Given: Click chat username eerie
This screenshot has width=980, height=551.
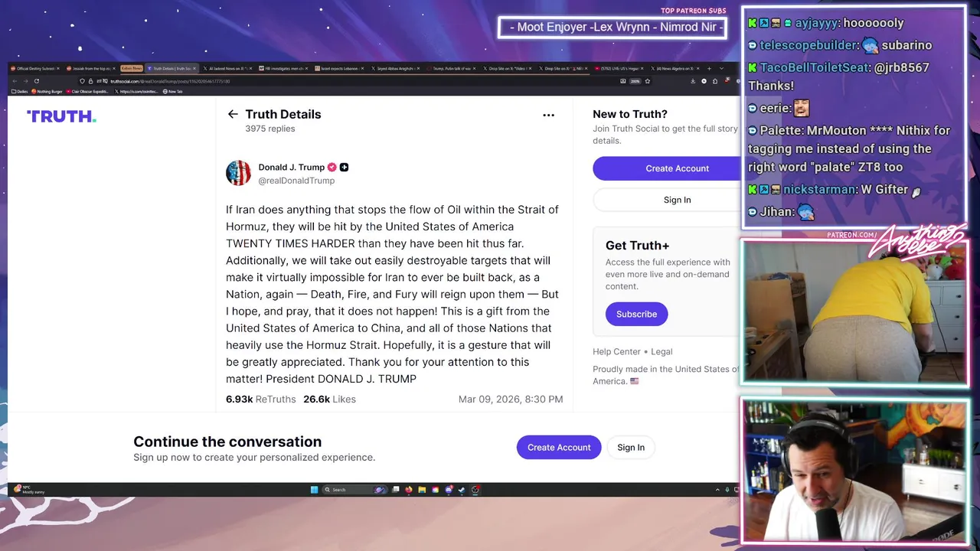Looking at the screenshot, I should click(x=775, y=108).
